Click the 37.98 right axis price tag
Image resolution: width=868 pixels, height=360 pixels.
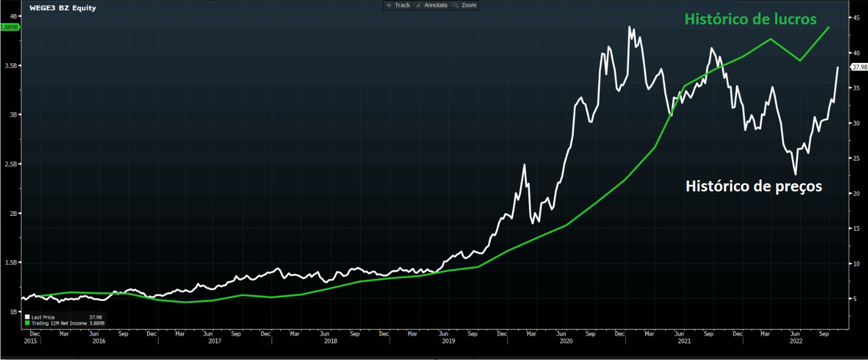(859, 67)
